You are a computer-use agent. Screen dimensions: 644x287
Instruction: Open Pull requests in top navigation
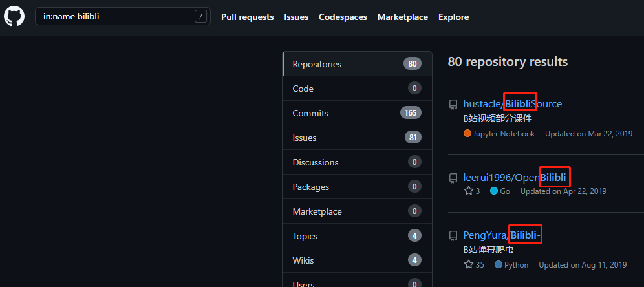[247, 17]
